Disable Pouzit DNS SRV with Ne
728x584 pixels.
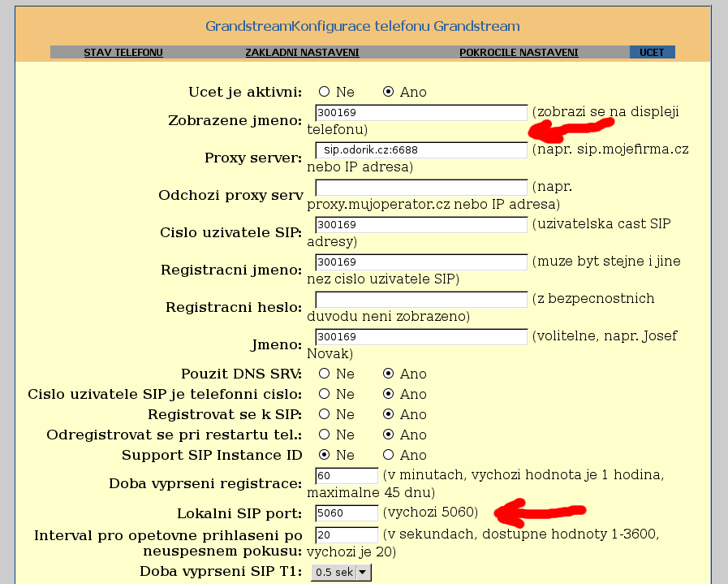pos(325,374)
